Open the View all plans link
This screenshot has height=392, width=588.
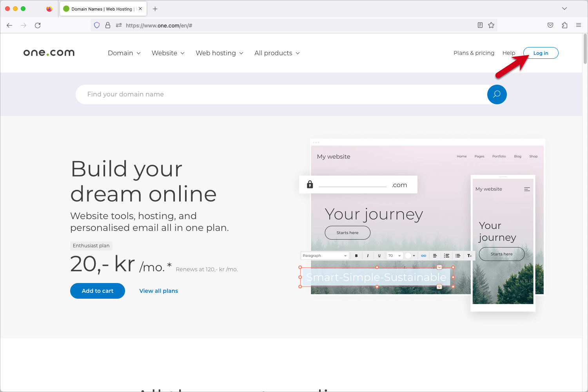click(x=158, y=290)
